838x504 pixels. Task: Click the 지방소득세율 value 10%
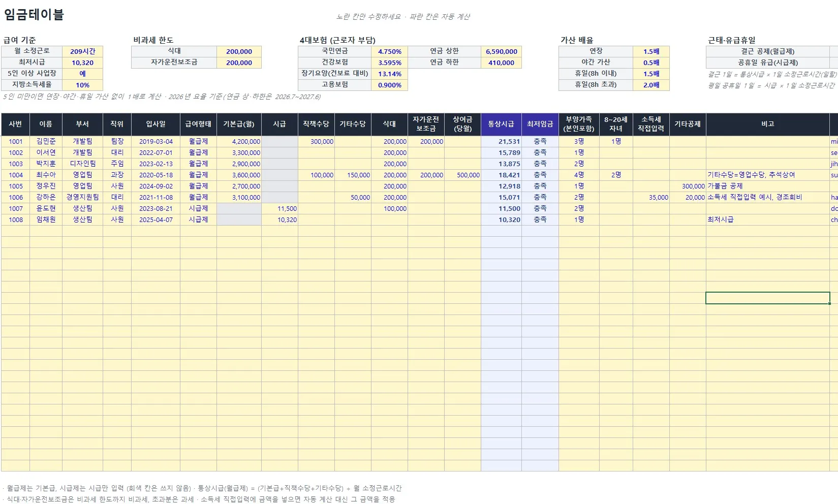tap(82, 85)
